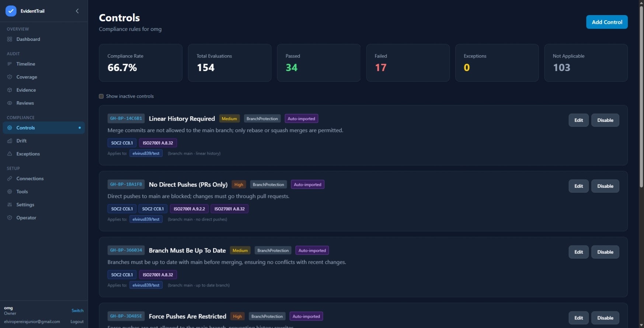Image resolution: width=644 pixels, height=328 pixels.
Task: Edit the Branch Must Be Up To Date control
Action: (x=578, y=252)
